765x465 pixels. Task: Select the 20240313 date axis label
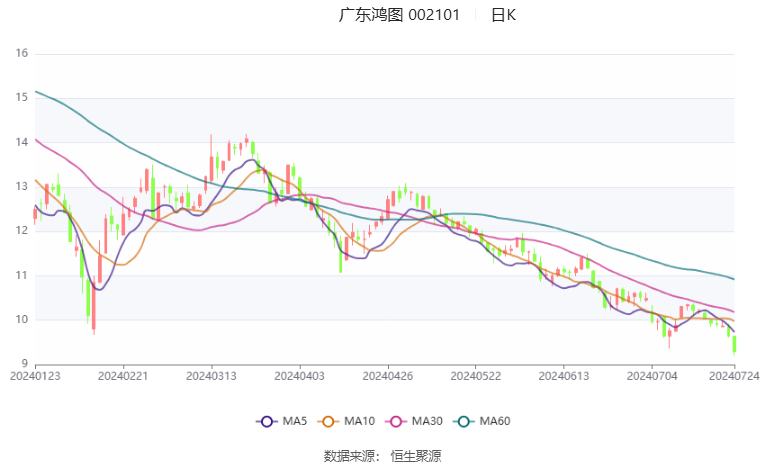(211, 376)
